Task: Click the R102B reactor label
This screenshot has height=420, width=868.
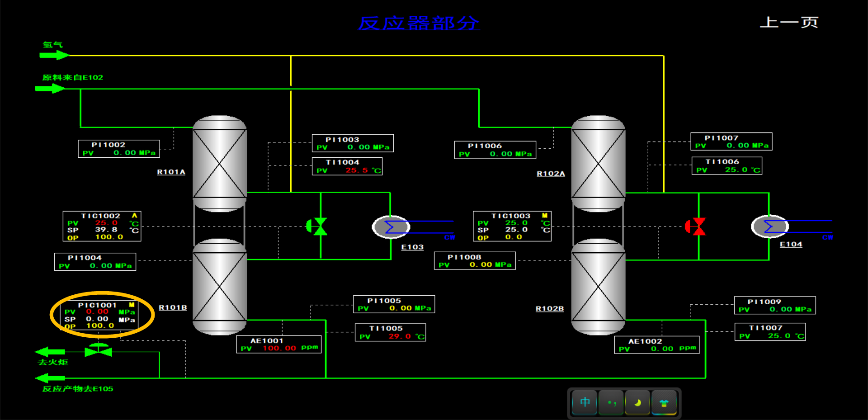Action: 550,309
